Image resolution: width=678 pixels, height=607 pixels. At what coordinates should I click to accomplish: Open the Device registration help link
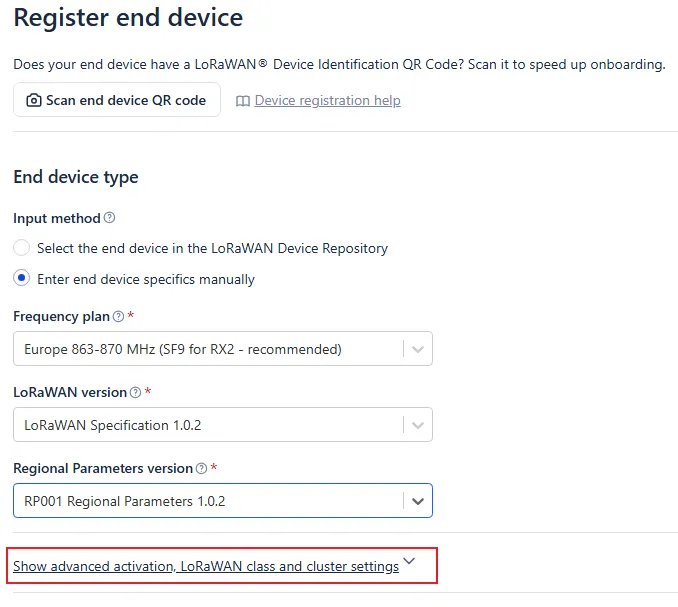(327, 100)
